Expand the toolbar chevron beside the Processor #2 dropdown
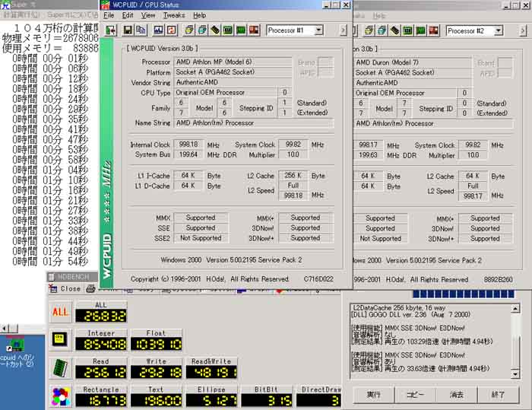The width and height of the screenshot is (532, 410). tap(523, 31)
